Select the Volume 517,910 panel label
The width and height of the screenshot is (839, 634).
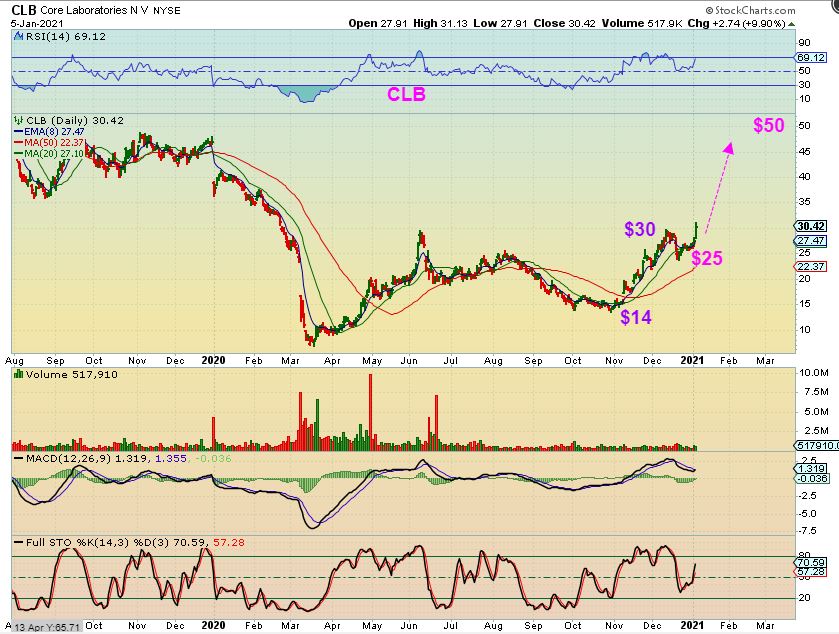click(x=72, y=375)
